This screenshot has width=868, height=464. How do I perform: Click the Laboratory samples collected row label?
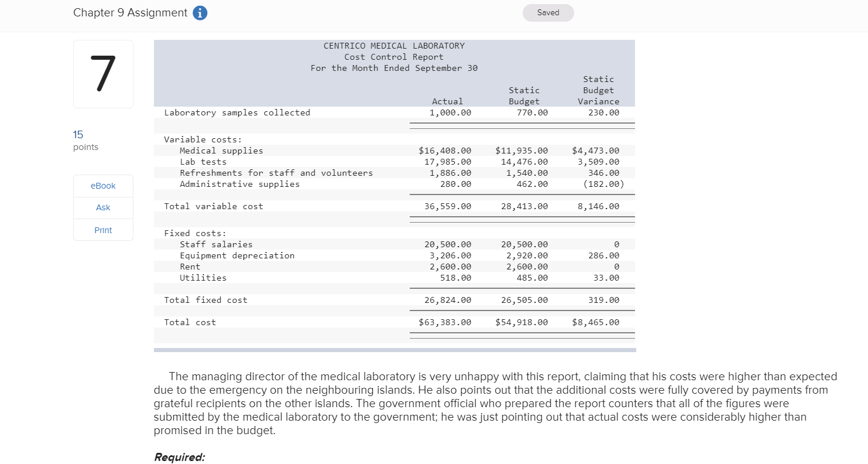point(237,112)
